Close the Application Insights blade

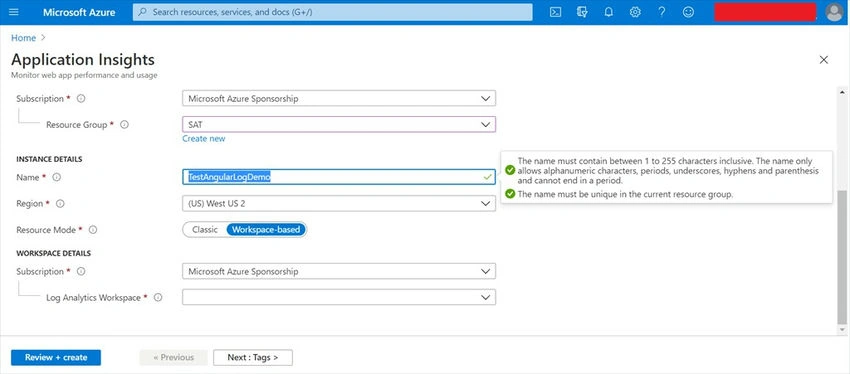[823, 60]
